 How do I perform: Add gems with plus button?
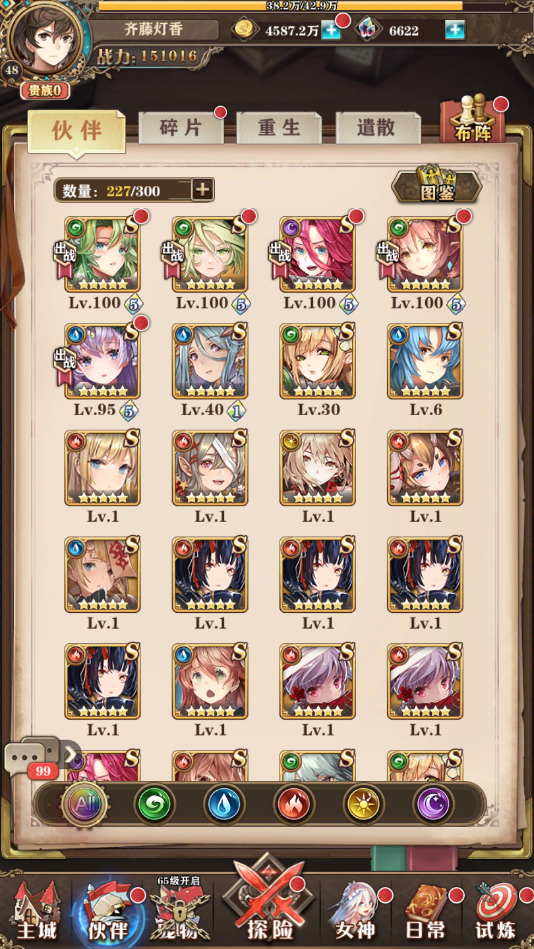coord(455,30)
